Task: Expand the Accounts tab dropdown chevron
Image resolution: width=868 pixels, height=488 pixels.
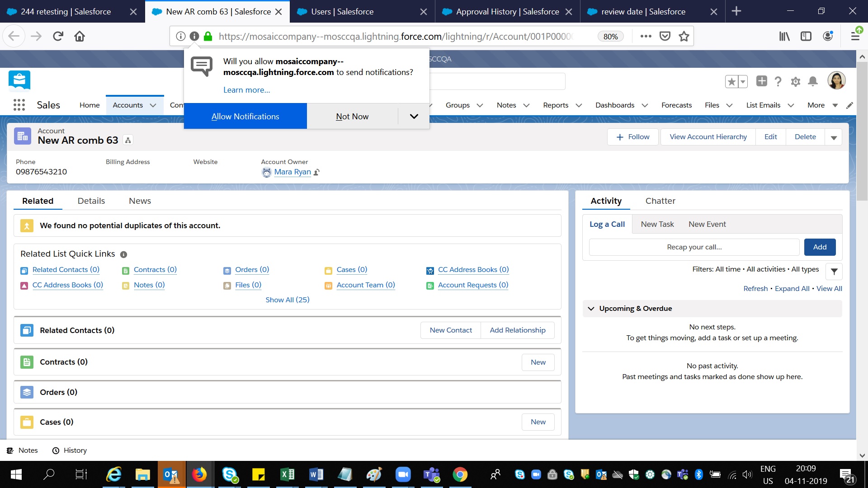Action: [153, 105]
